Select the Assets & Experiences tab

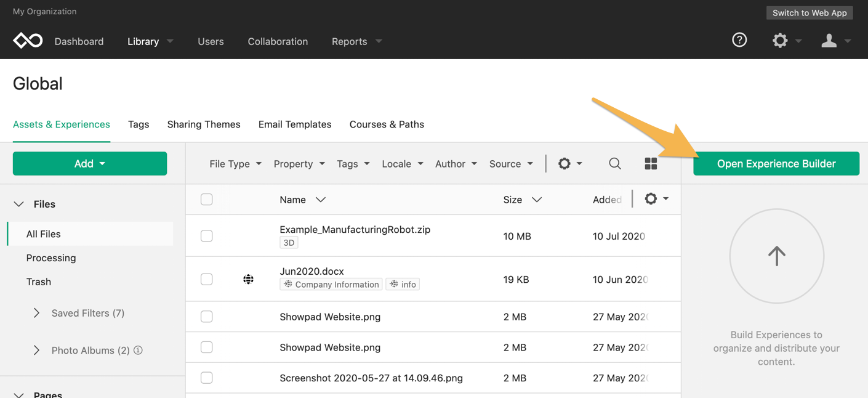[x=62, y=124]
